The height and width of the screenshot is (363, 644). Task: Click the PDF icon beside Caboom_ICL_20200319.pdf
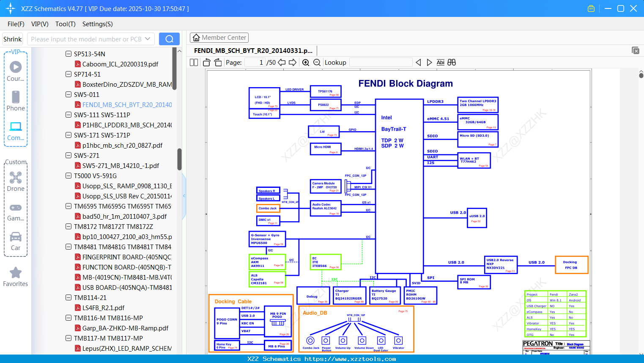[x=78, y=64]
